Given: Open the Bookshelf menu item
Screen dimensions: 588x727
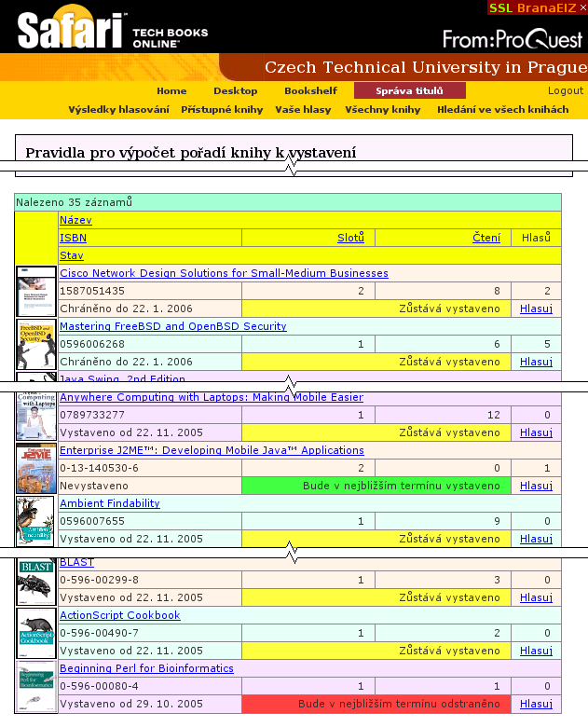Looking at the screenshot, I should pos(310,91).
